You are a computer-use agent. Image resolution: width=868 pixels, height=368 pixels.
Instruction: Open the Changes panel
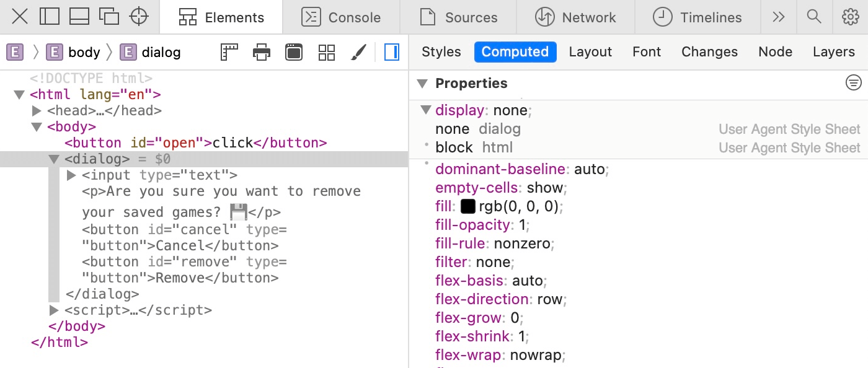709,52
